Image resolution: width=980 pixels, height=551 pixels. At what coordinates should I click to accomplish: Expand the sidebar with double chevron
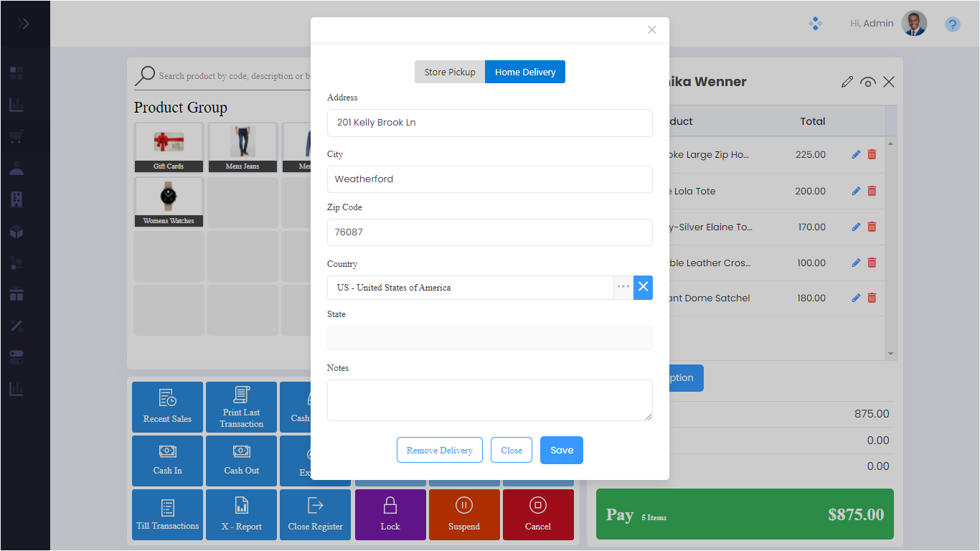(24, 24)
